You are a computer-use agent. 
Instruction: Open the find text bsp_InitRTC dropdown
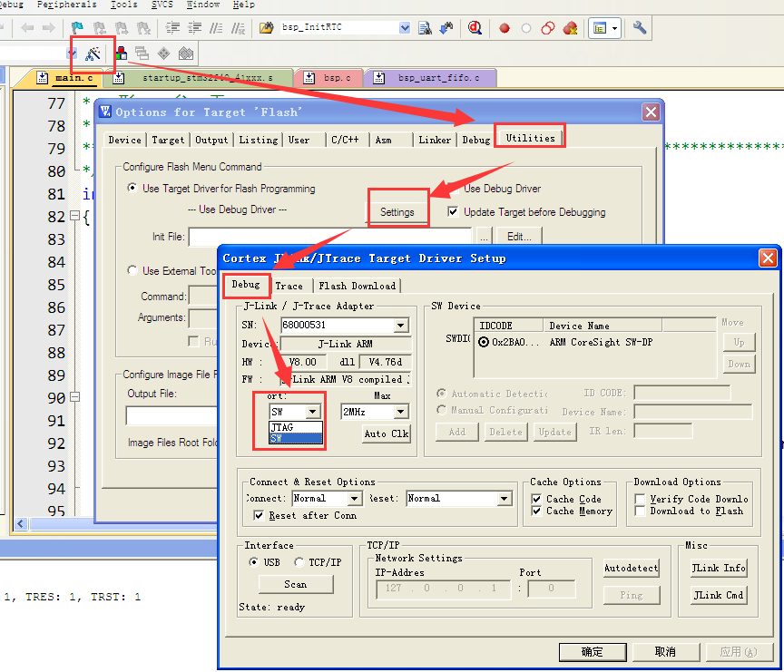(x=405, y=27)
